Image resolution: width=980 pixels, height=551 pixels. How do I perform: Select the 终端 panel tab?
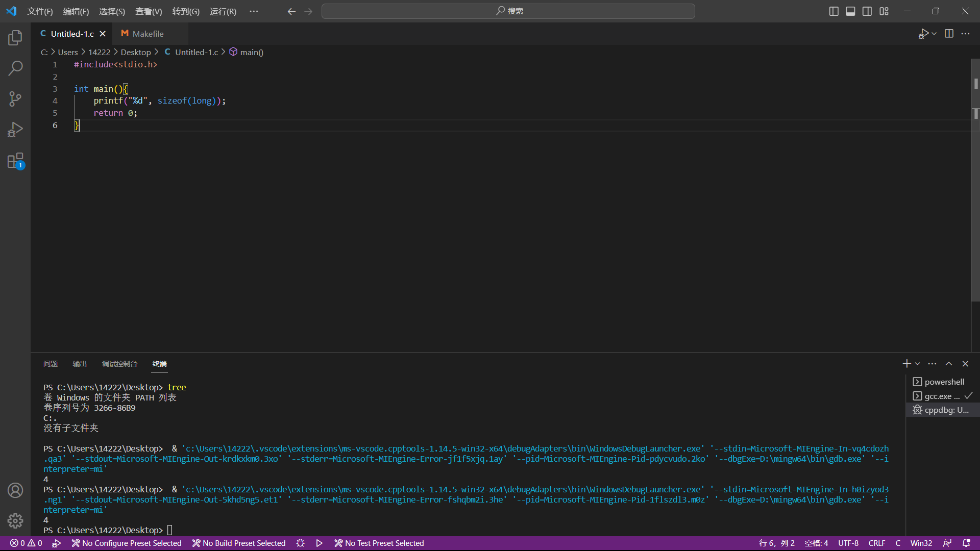(x=159, y=364)
